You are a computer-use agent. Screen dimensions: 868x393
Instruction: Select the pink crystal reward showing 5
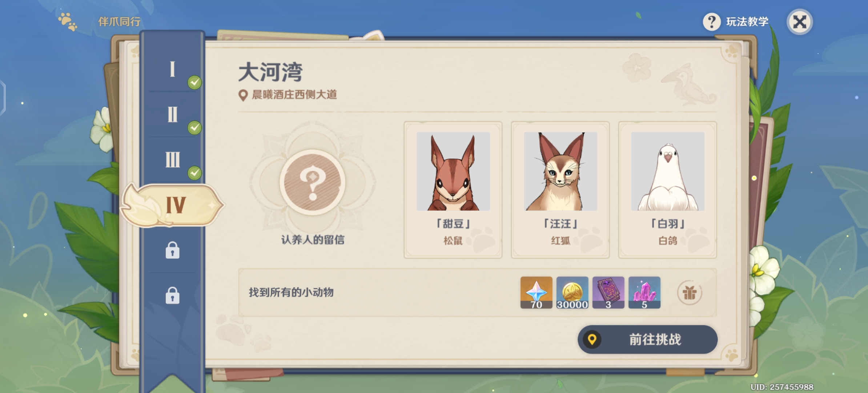[x=644, y=293]
